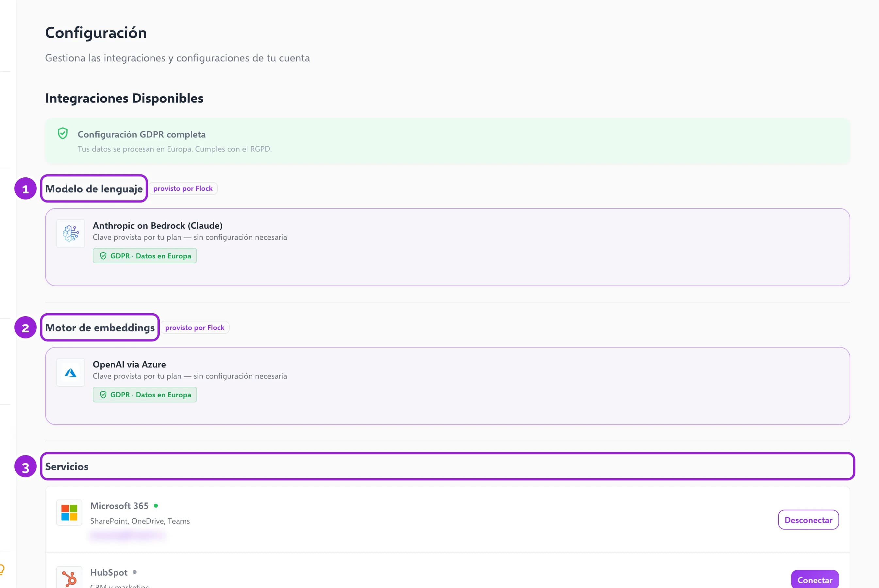
Task: Click 'provisto por Flock' badge beside Modelo de lenguaje
Action: click(x=183, y=188)
